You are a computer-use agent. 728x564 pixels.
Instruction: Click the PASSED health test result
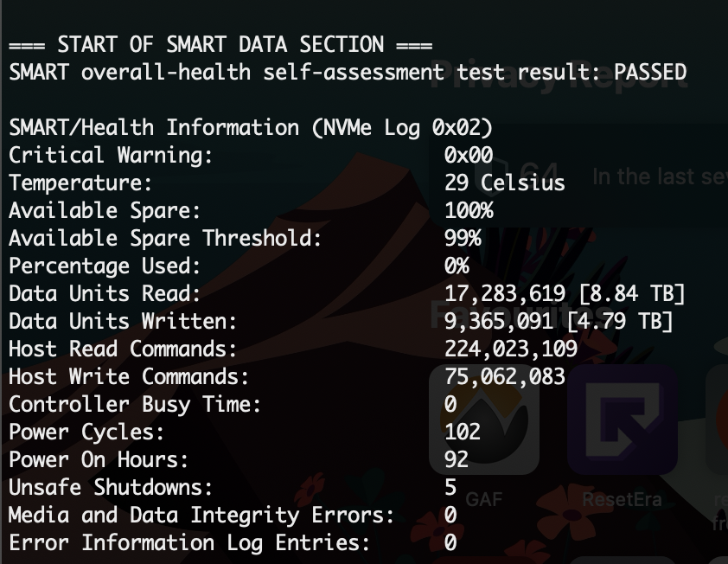[x=650, y=72]
